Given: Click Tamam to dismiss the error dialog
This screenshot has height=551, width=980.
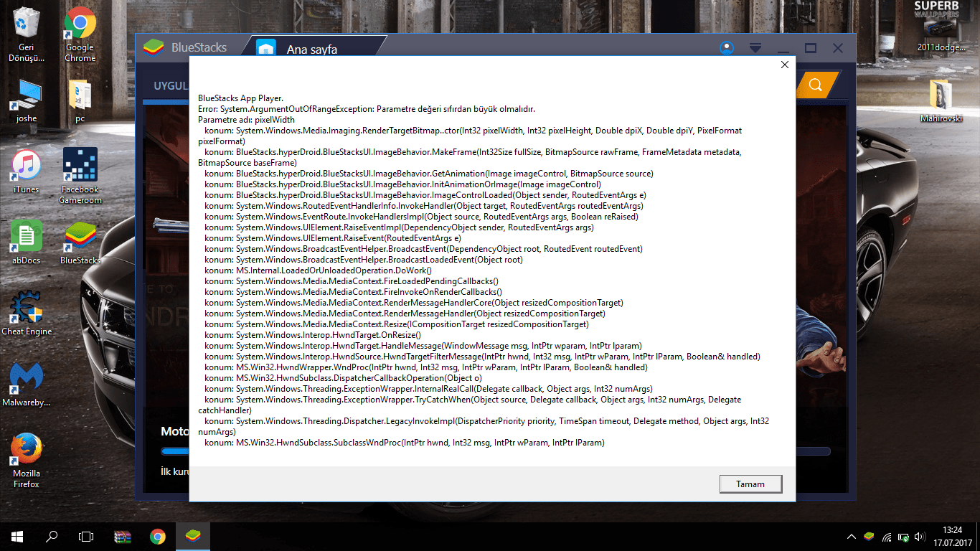Looking at the screenshot, I should 750,484.
